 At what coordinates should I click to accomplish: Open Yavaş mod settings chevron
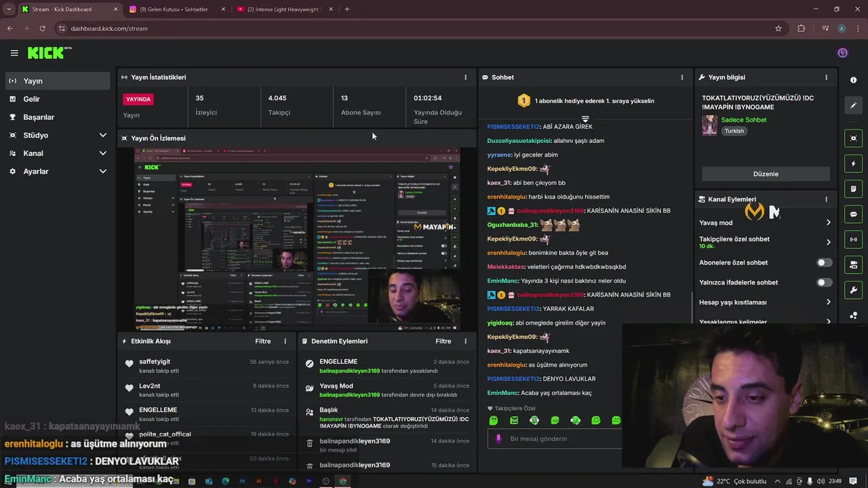[x=828, y=222]
